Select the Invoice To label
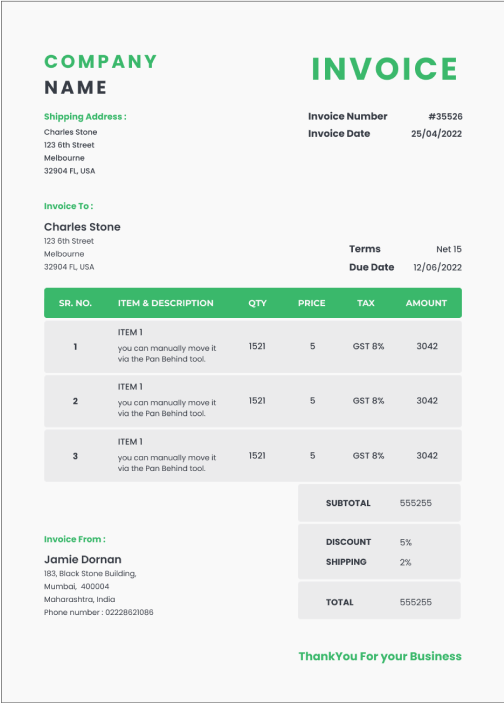Screen dimensions: 504x703 point(69,206)
